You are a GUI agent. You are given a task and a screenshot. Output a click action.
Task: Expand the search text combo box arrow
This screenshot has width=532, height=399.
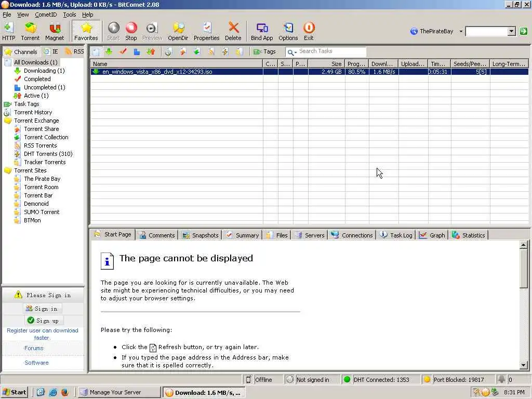[x=512, y=31]
